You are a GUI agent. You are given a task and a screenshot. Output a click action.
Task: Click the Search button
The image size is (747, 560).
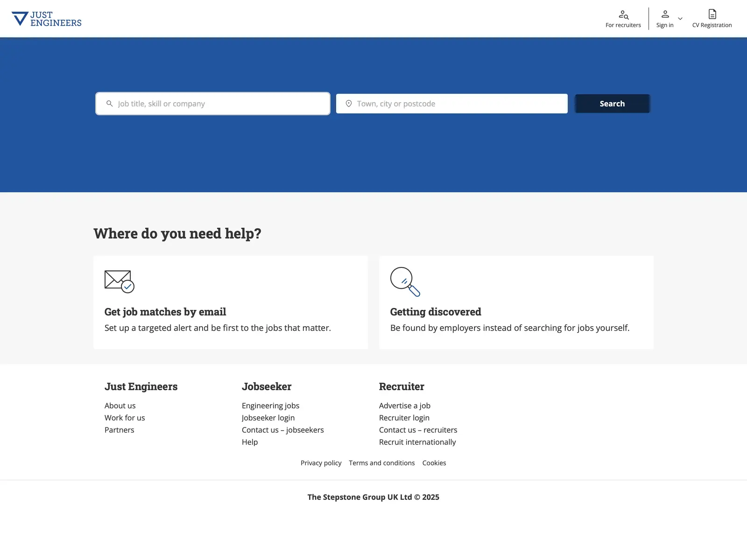click(612, 104)
